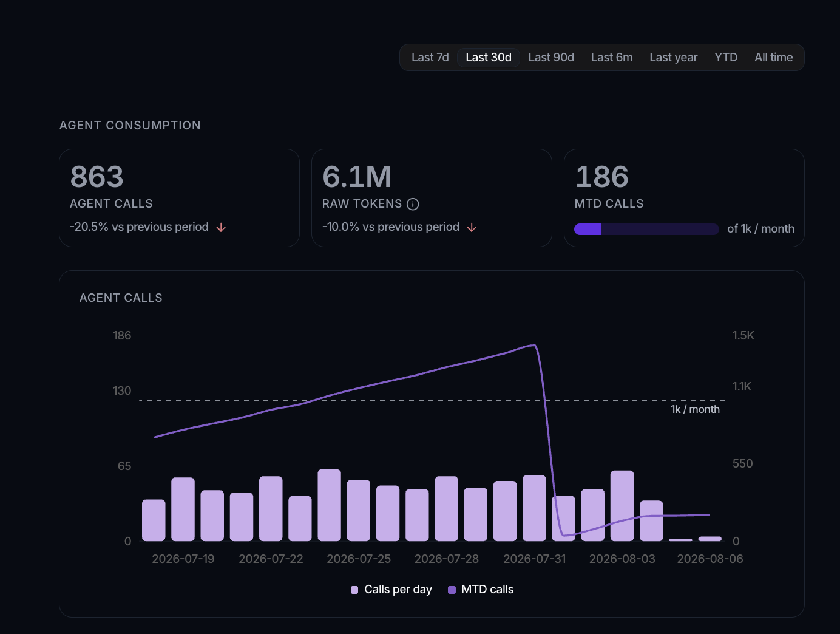Click the '1k / month' threshold line label
Screen dimensions: 840x634
pyautogui.click(x=695, y=409)
